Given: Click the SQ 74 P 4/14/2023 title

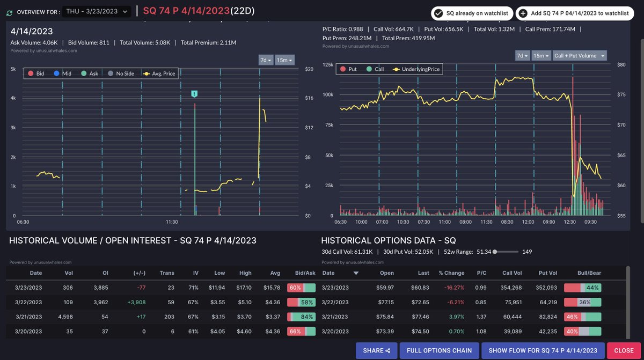Looking at the screenshot, I should [186, 11].
